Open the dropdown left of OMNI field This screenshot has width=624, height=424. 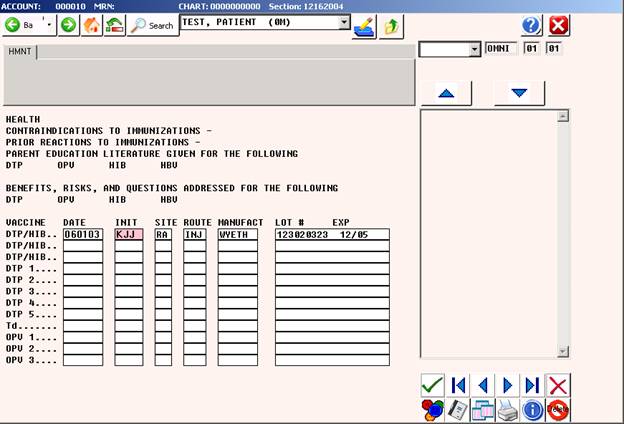click(474, 49)
